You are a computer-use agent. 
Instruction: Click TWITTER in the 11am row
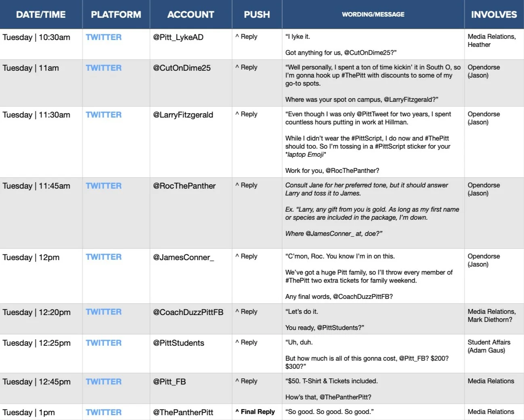[103, 68]
